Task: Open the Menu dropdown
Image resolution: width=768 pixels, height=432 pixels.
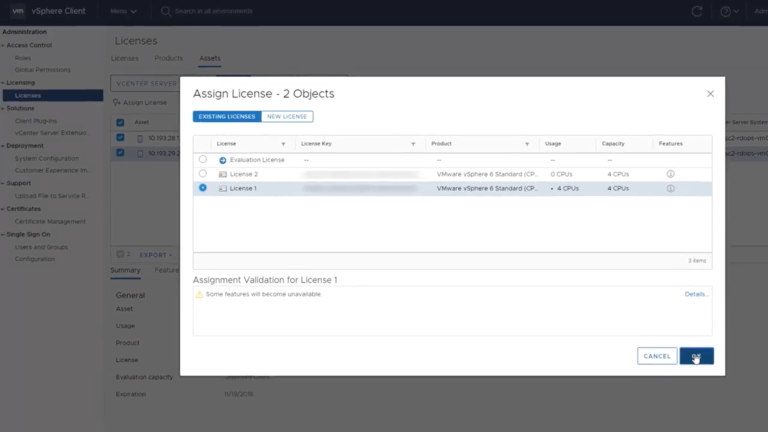Action: point(123,11)
